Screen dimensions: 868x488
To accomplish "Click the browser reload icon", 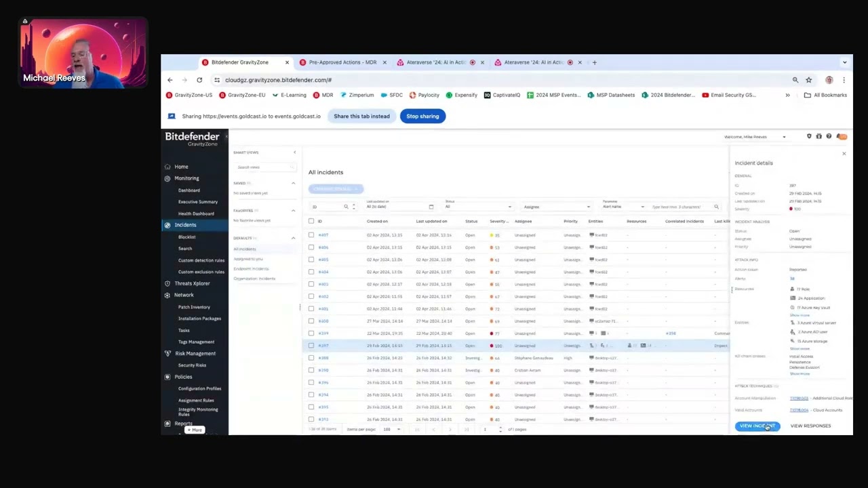I will tap(199, 80).
